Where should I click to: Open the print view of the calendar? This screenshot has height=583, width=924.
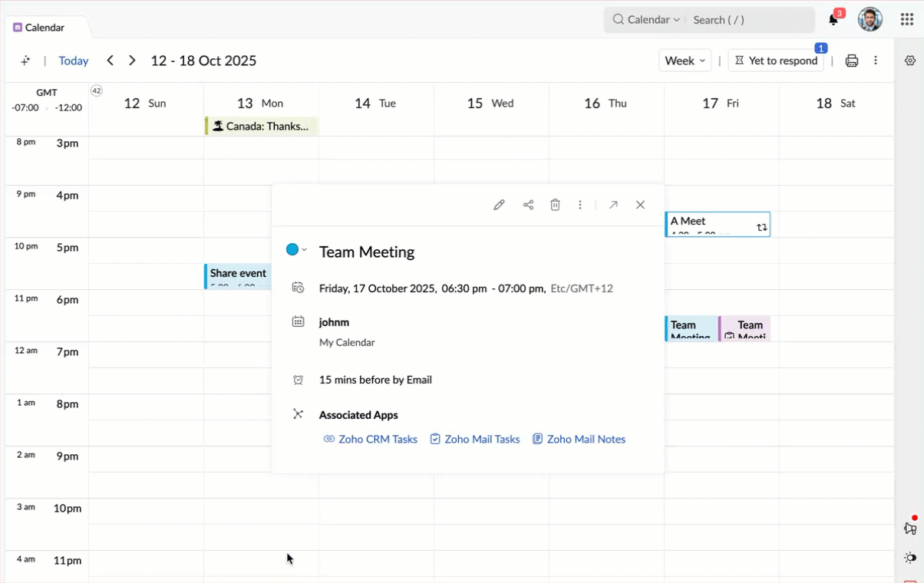point(852,61)
